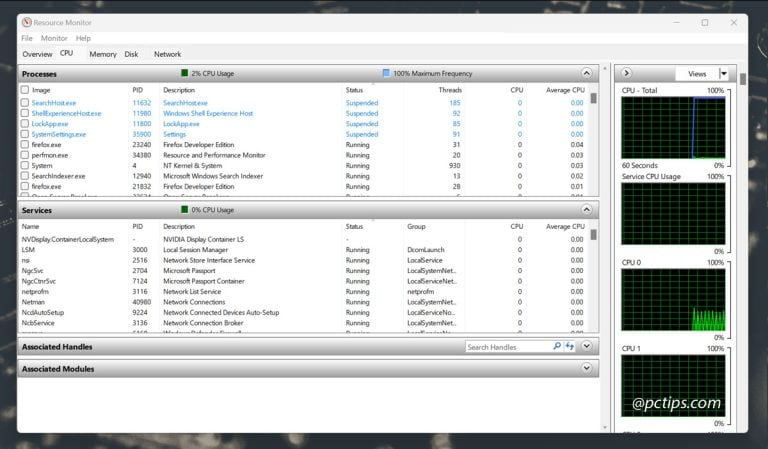Click the Resource Monitor app icon in title bar
The image size is (768, 449).
click(25, 22)
